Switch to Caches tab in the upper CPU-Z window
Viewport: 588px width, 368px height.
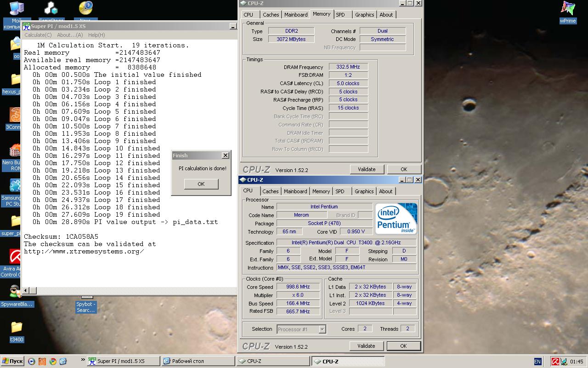(271, 15)
